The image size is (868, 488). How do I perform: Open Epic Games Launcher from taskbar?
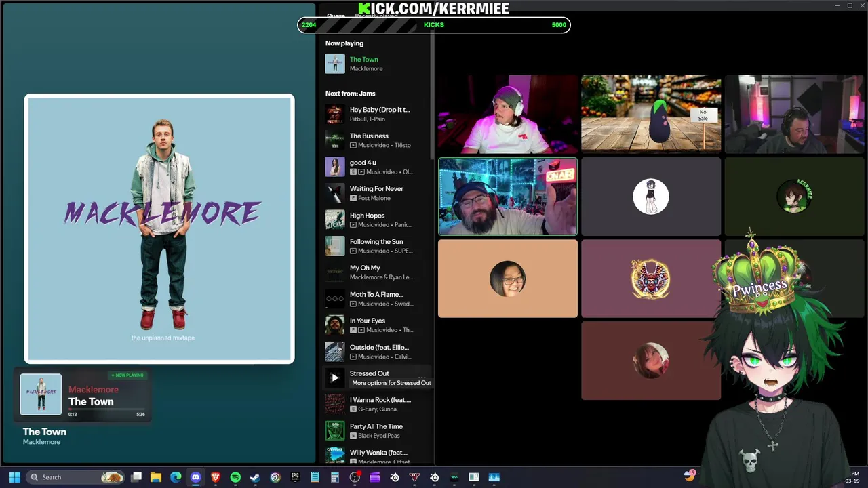[295, 477]
